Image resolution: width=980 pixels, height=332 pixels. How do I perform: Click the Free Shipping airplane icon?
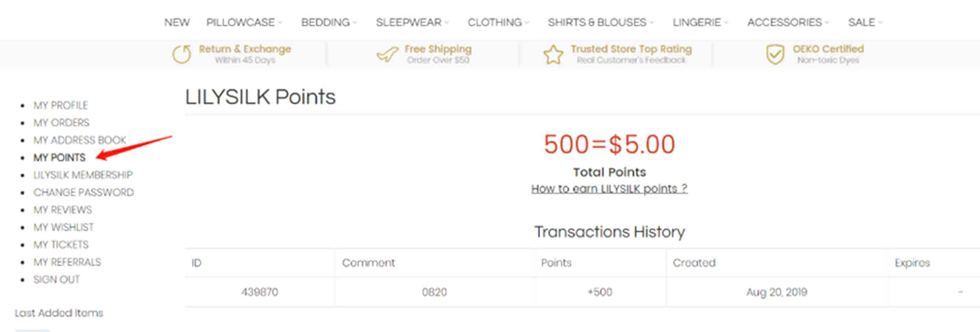(387, 55)
